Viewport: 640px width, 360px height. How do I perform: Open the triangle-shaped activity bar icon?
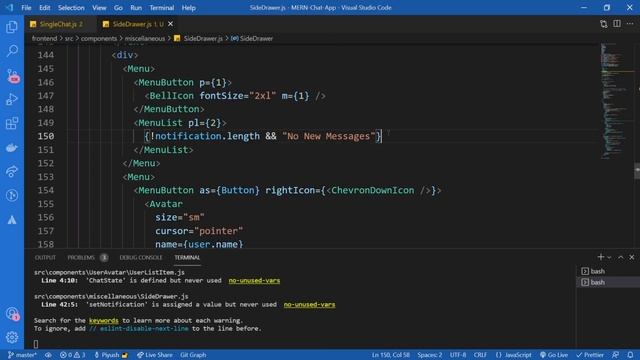(x=12, y=220)
